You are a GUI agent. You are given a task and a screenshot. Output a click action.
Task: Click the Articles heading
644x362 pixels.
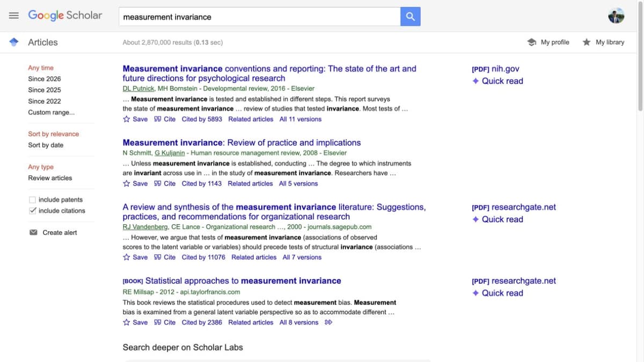42,42
